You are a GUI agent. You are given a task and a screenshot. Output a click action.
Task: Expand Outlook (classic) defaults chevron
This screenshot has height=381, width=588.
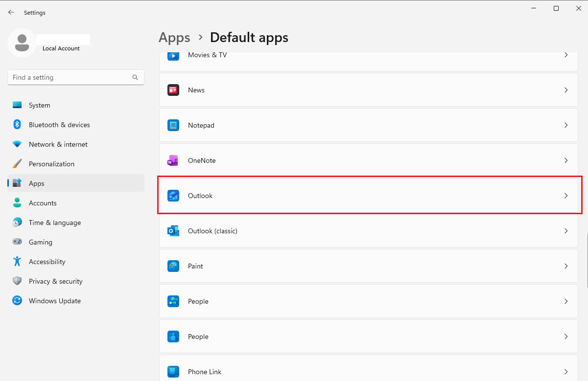[566, 231]
